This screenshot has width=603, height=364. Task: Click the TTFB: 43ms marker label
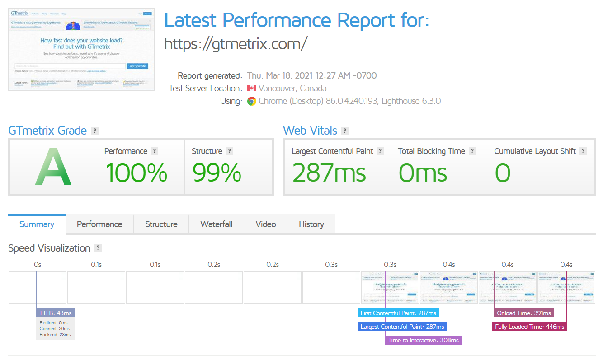[55, 313]
